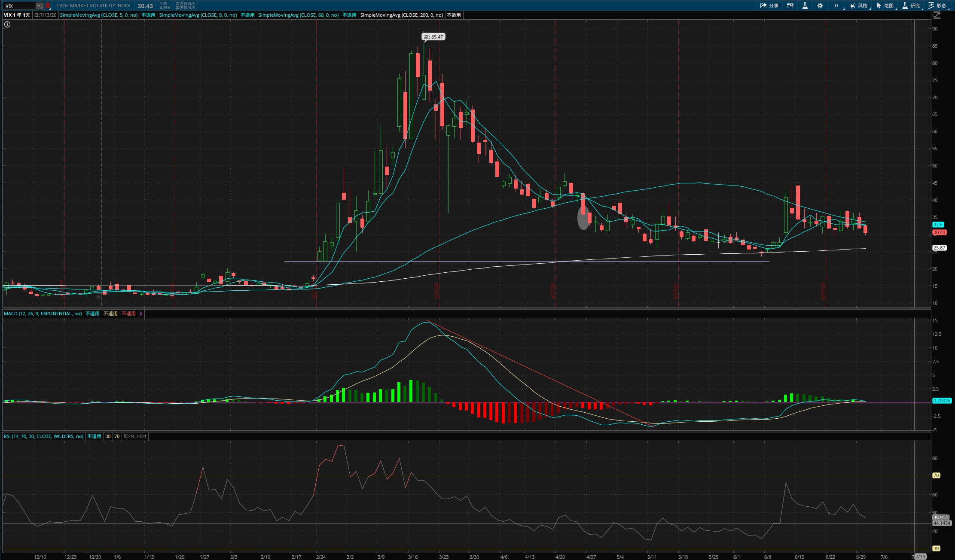
Task: Open the flask studies quick icon
Action: point(805,6)
